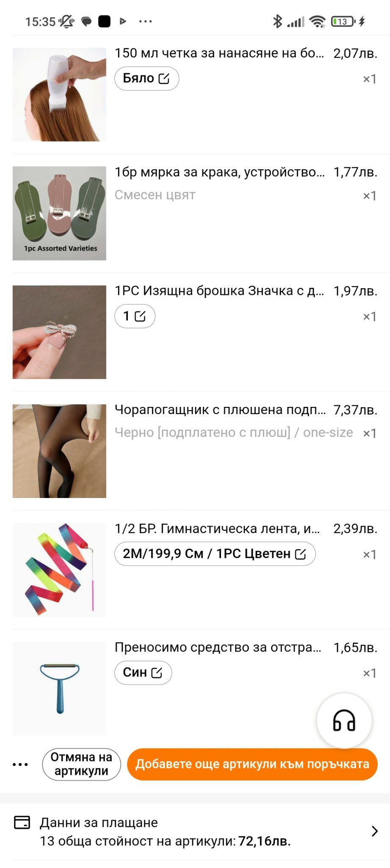Open customer support headset icon
This screenshot has width=390, height=868.
(344, 720)
